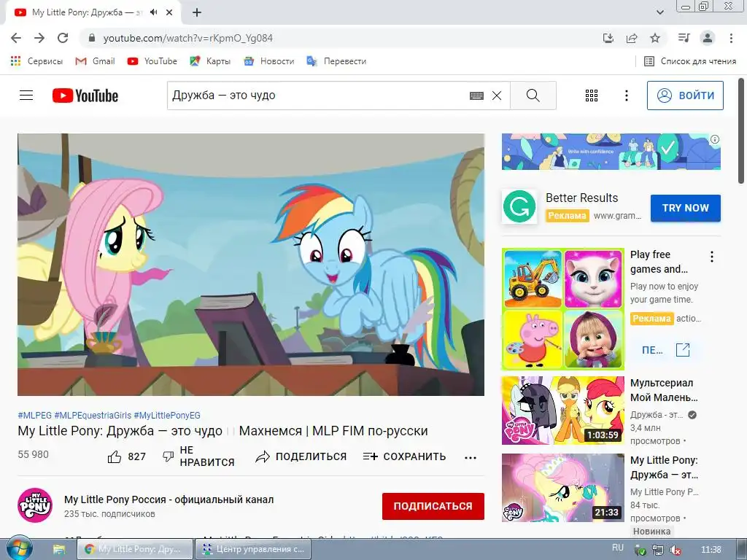Click the My Little Pony channel avatar
The width and height of the screenshot is (747, 560).
pos(35,505)
